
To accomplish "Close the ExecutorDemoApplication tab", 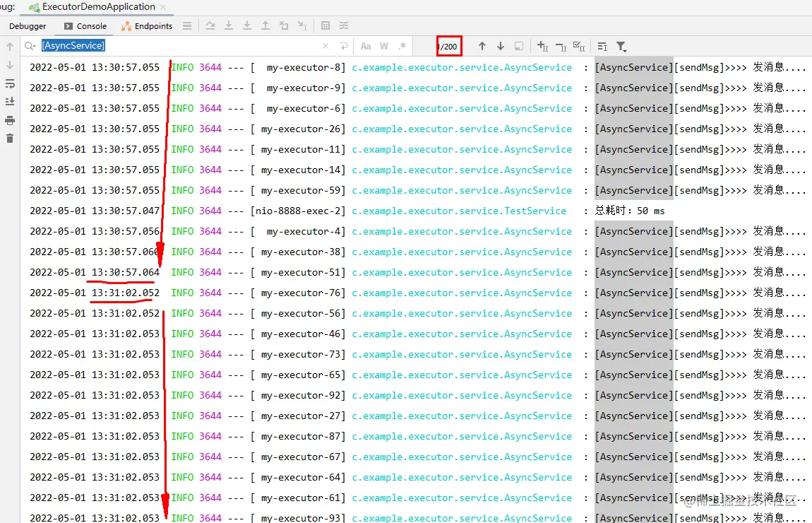I will tap(163, 7).
